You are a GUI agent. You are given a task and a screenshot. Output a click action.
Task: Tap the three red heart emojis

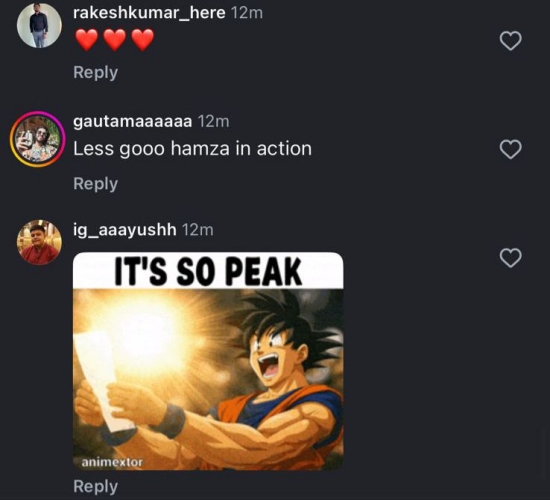tap(115, 40)
